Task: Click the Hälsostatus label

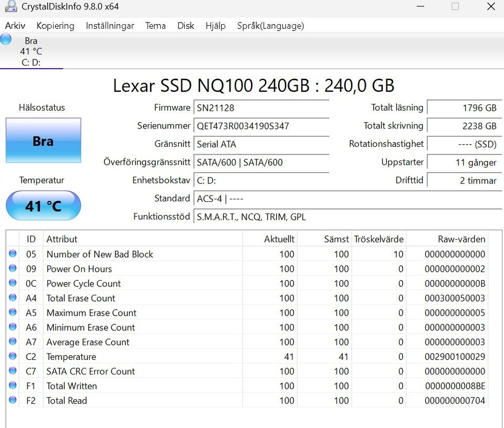Action: pyautogui.click(x=42, y=107)
